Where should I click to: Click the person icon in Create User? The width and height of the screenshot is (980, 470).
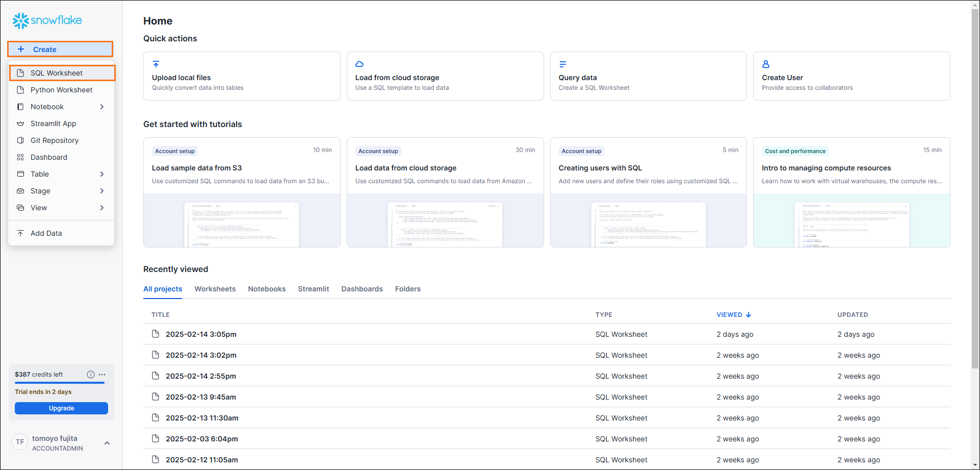coord(766,64)
